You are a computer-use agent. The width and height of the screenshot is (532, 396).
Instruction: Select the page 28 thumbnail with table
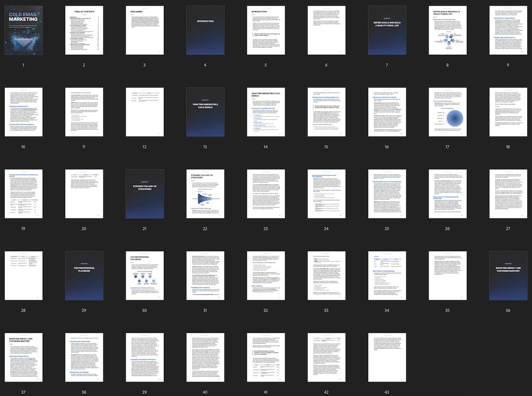(x=24, y=276)
